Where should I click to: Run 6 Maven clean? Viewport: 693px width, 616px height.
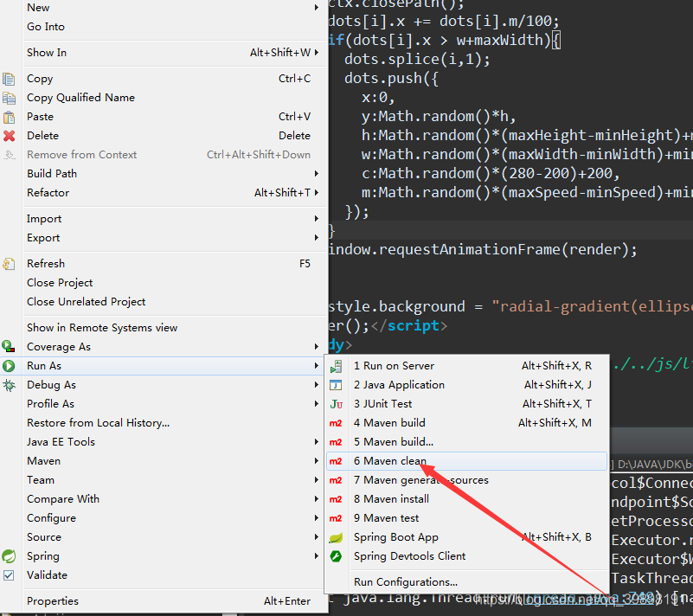pos(466,461)
